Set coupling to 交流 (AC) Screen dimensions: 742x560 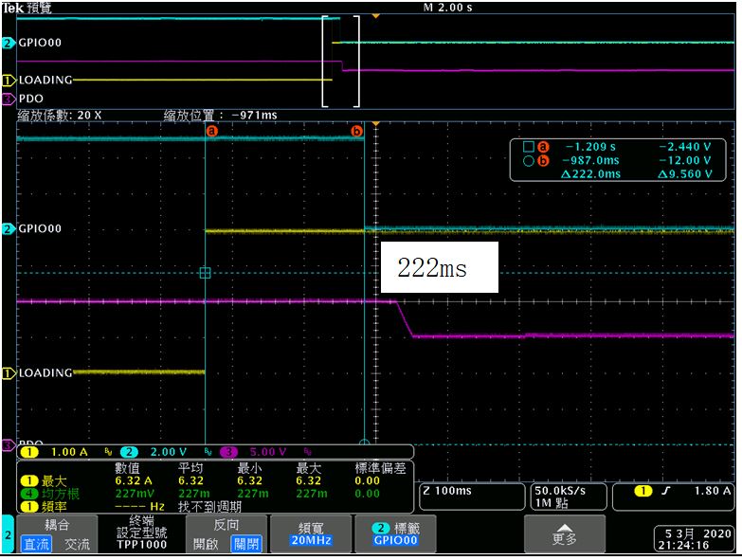(x=77, y=544)
